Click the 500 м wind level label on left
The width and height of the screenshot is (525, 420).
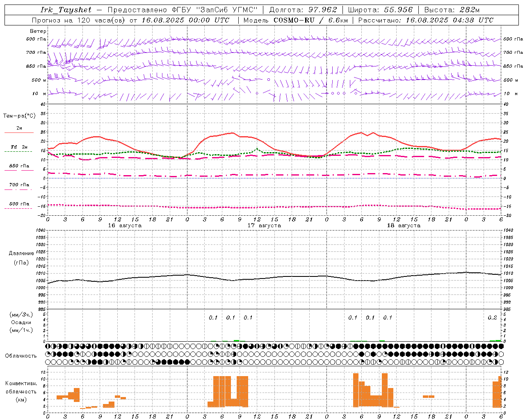[x=39, y=80]
